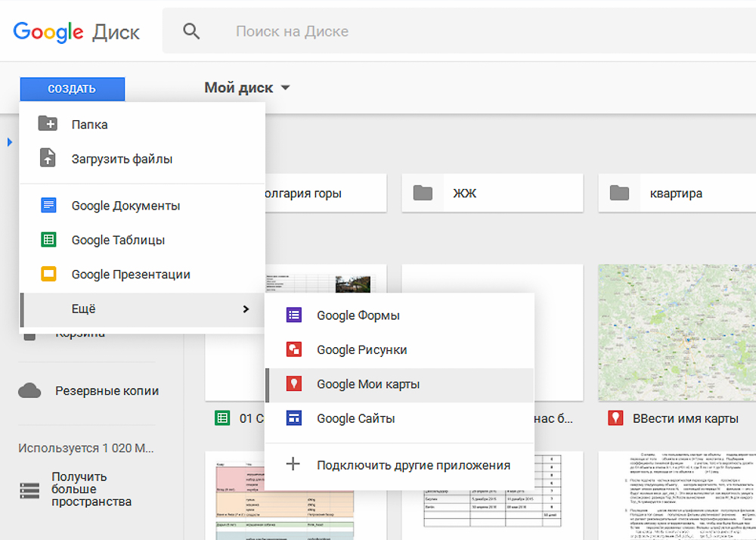Click the Диск product name text
756x540 pixels.
pos(116,33)
